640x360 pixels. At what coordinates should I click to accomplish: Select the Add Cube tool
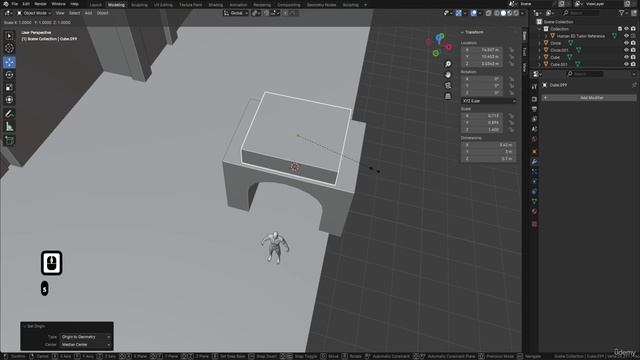[9, 141]
